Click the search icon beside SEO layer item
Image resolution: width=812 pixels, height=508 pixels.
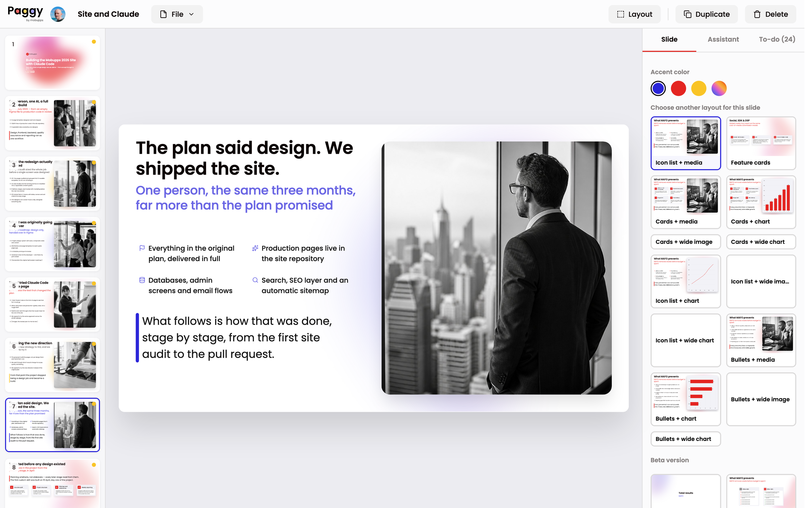255,280
